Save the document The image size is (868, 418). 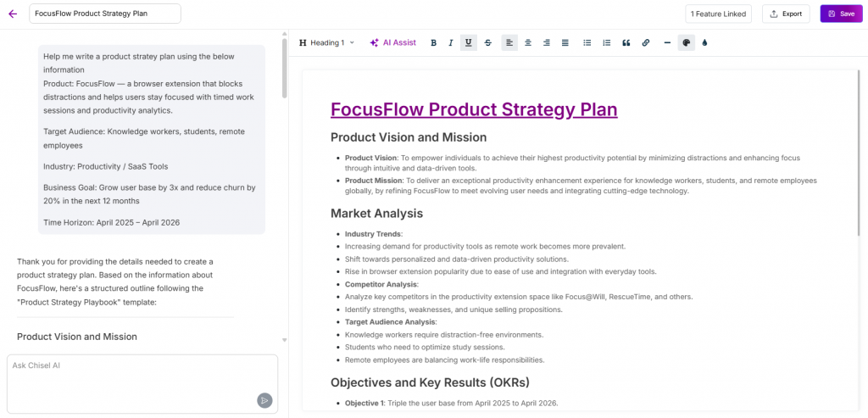[x=841, y=14]
